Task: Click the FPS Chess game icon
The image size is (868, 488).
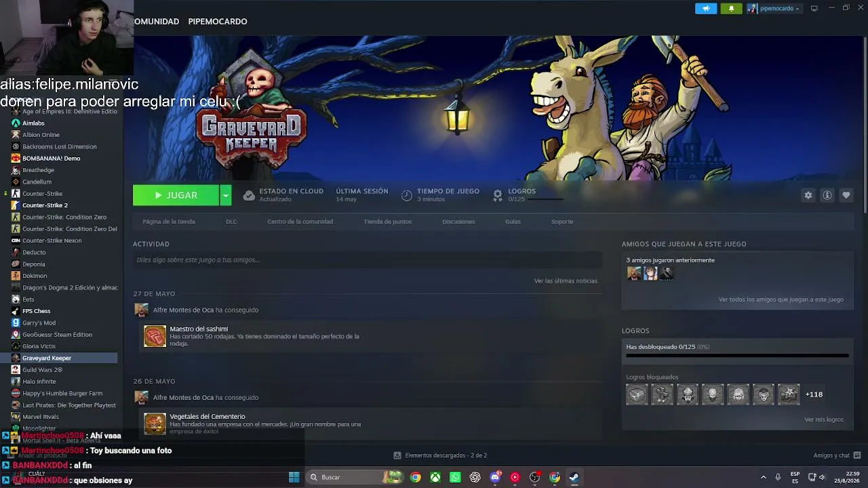Action: pos(16,311)
